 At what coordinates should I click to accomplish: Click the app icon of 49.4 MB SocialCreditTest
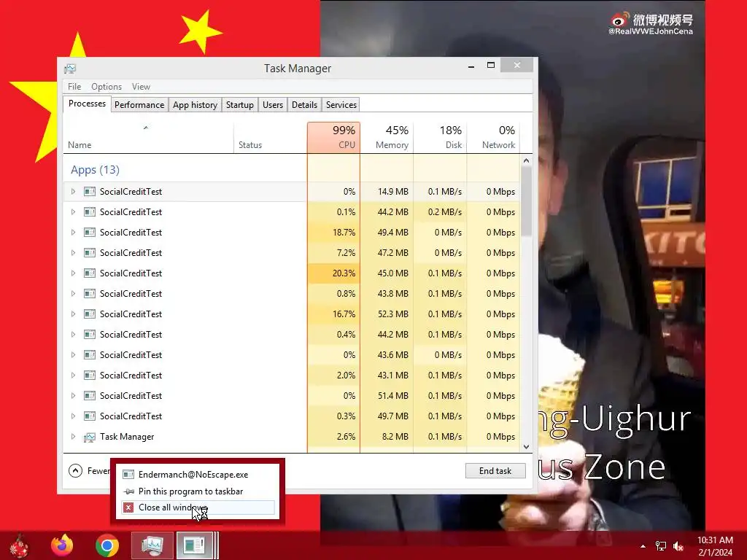click(90, 233)
